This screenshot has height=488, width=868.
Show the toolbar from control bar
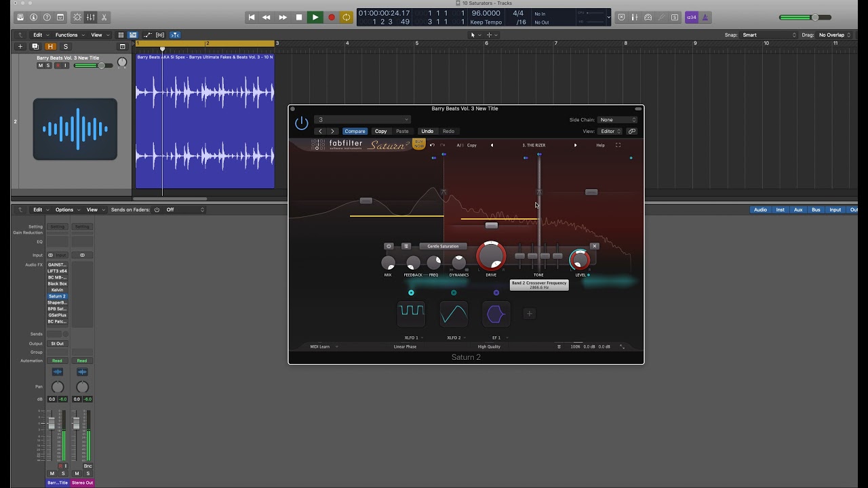60,18
